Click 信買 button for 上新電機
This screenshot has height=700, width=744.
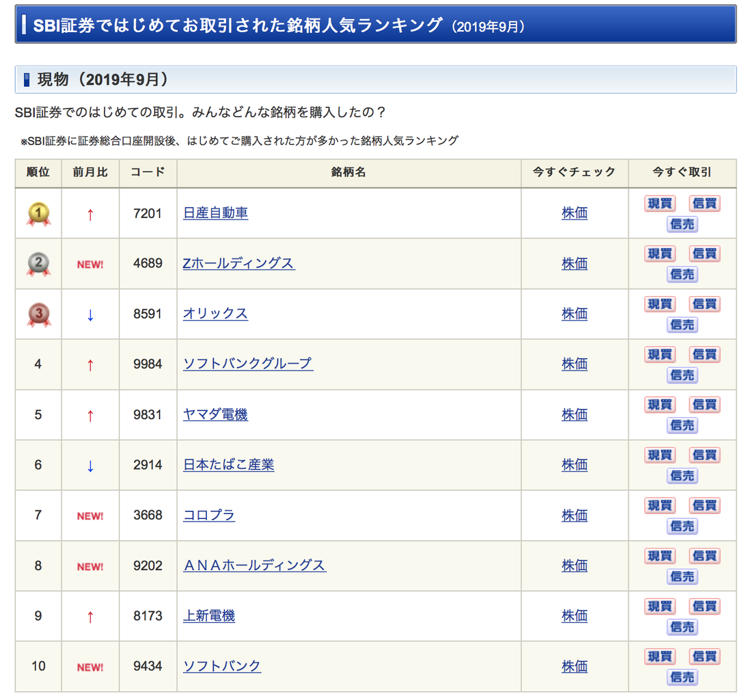704,606
